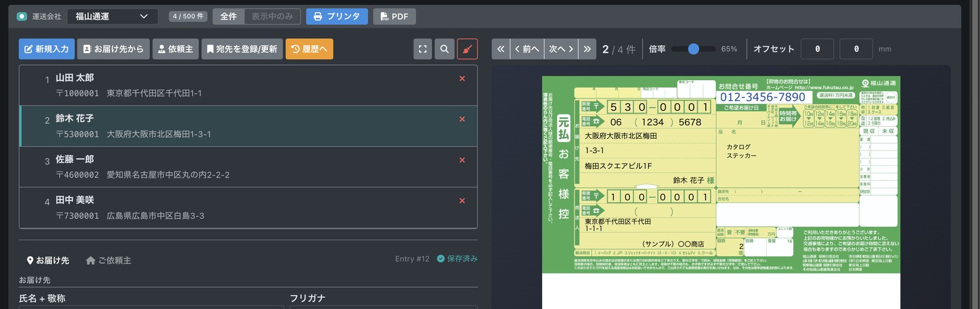Click the second オフセット input field
The width and height of the screenshot is (980, 309).
point(856,49)
